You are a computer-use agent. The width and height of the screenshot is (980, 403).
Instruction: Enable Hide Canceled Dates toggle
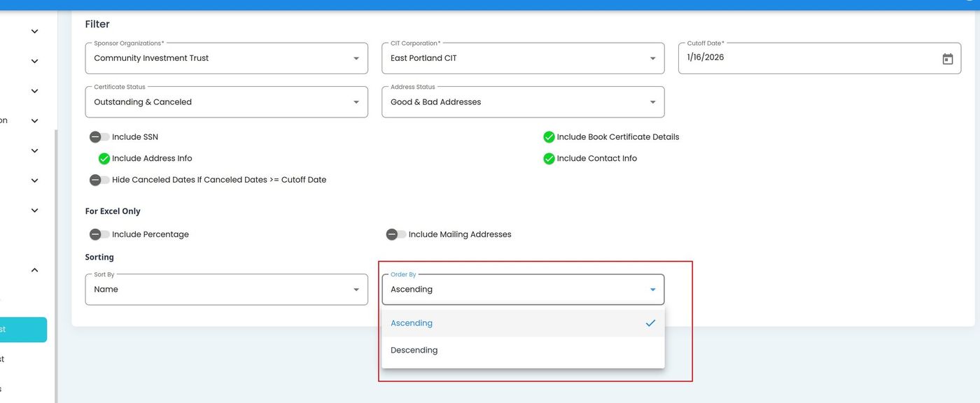pyautogui.click(x=99, y=181)
